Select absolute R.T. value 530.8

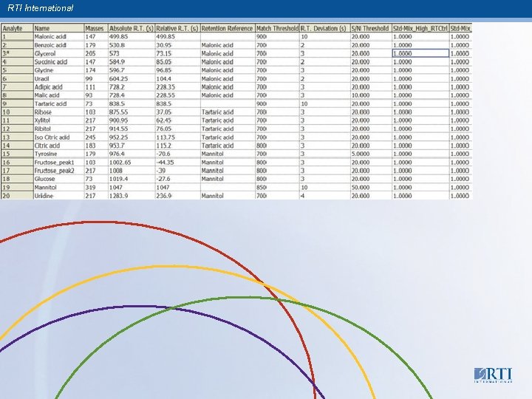[132, 45]
